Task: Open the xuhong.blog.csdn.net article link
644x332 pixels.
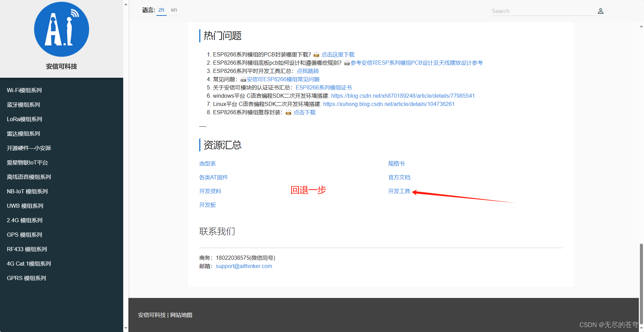Action: 389,104
